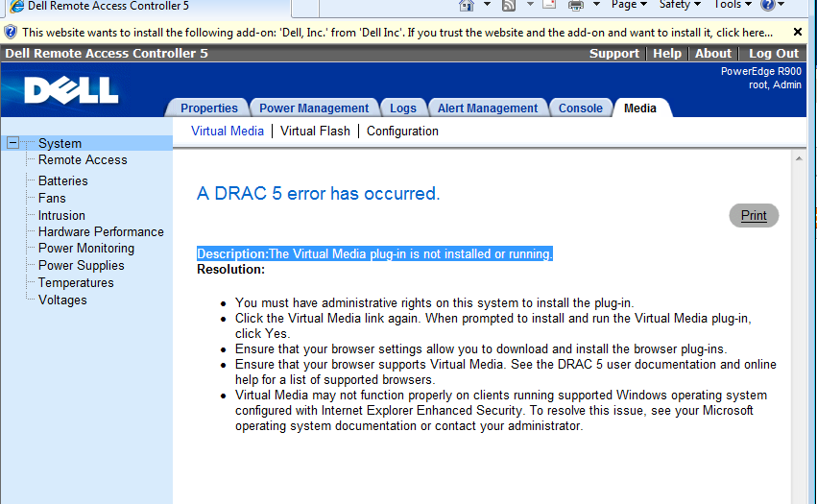Image resolution: width=817 pixels, height=504 pixels.
Task: Open the Help link in DRAC header
Action: click(x=667, y=53)
